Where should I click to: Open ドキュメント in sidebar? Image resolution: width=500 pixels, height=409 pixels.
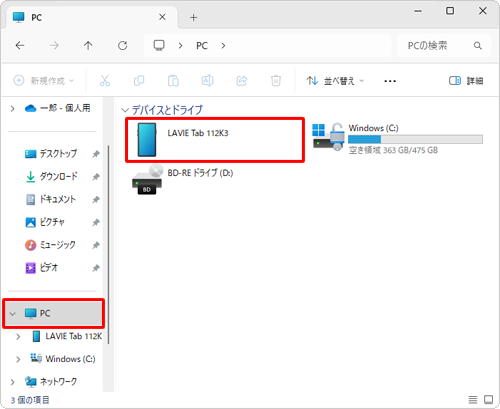click(x=50, y=199)
